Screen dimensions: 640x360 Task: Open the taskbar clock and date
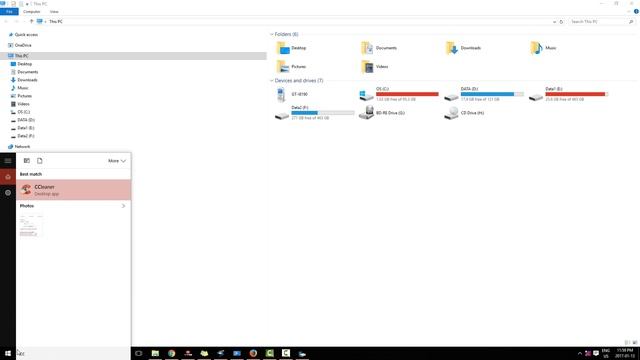click(624, 353)
